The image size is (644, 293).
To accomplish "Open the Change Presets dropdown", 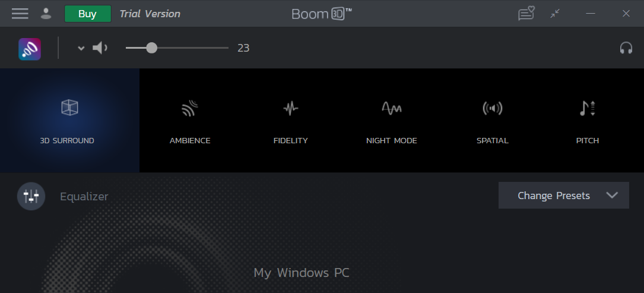I will tap(563, 196).
